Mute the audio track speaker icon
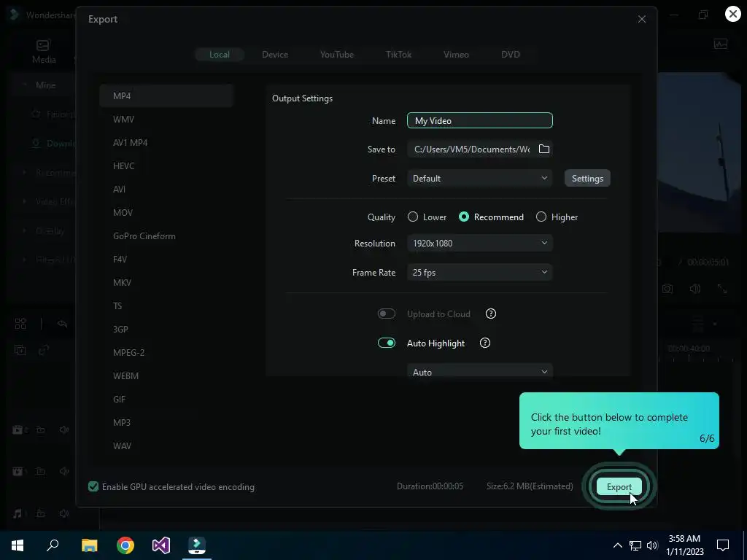 point(64,513)
